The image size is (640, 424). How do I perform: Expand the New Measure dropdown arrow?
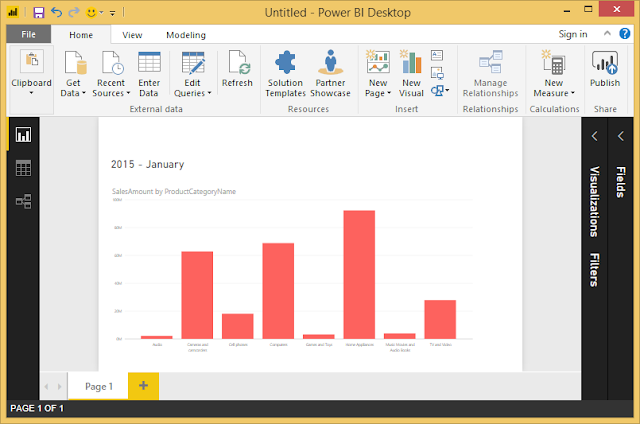click(x=573, y=93)
